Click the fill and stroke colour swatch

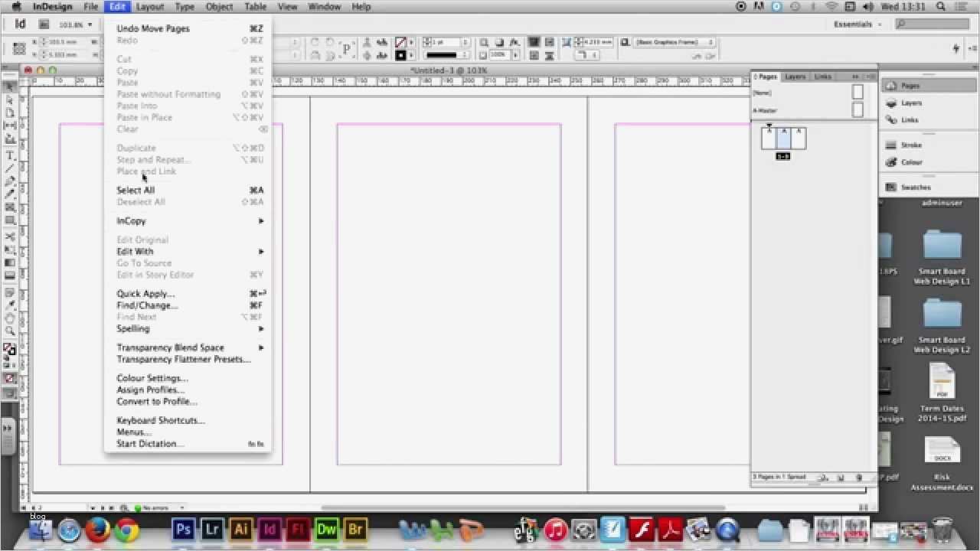coord(9,350)
